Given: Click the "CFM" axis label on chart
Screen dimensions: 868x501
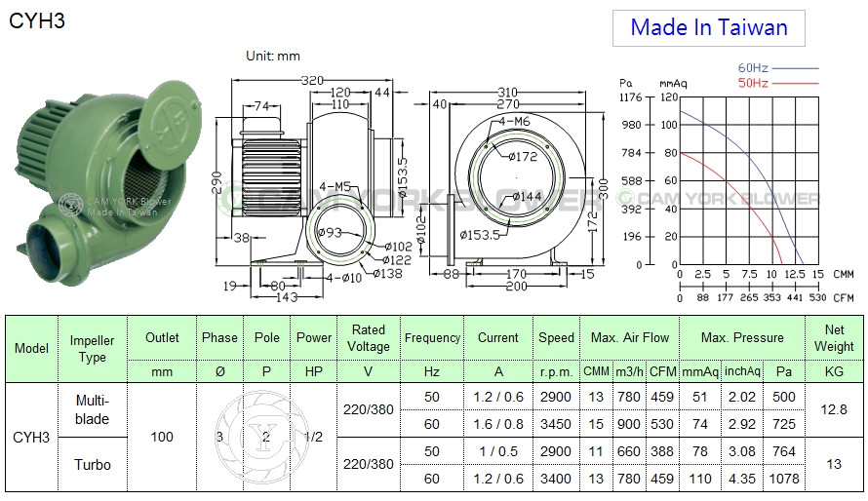Looking at the screenshot, I should coord(844,298).
